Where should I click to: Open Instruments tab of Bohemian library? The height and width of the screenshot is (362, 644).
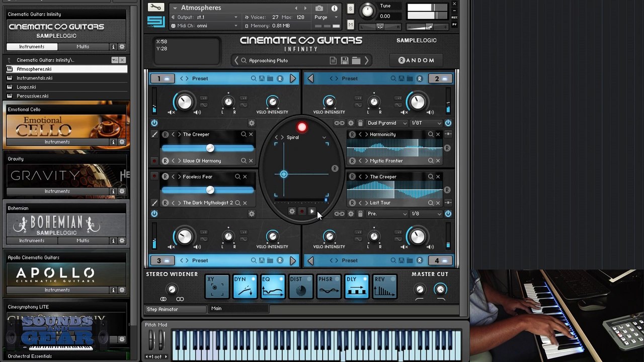32,241
